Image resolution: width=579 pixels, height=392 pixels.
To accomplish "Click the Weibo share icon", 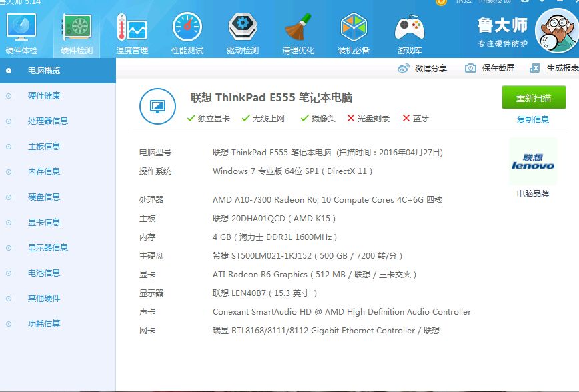I will click(x=403, y=68).
